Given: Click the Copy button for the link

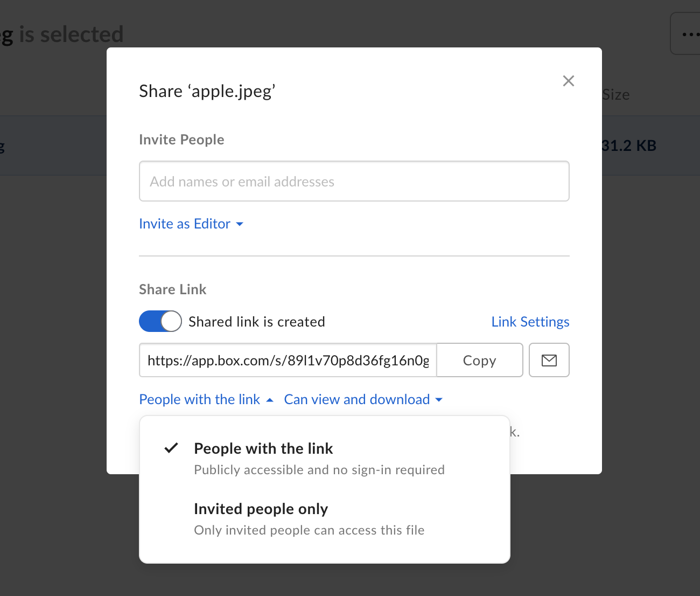Looking at the screenshot, I should 479,360.
